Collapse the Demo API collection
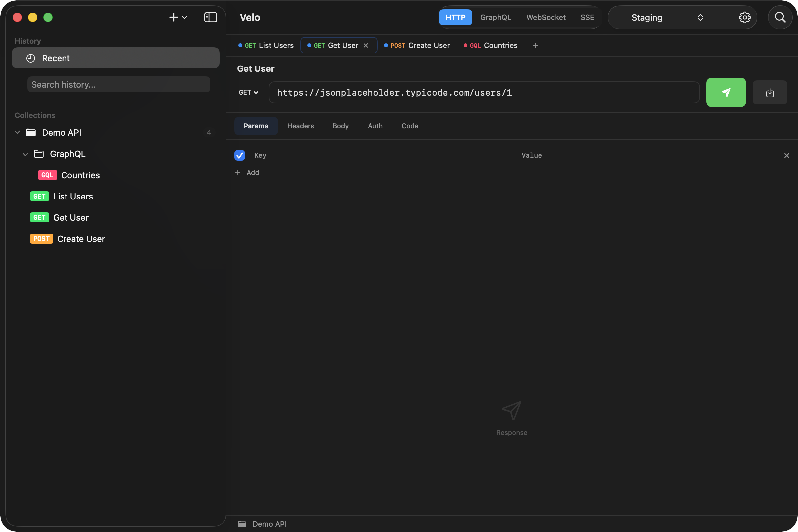798x532 pixels. (17, 132)
